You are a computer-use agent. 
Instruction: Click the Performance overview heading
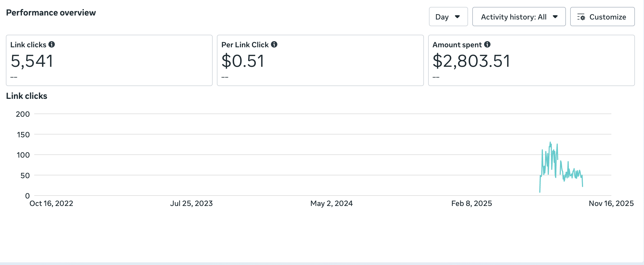[51, 13]
